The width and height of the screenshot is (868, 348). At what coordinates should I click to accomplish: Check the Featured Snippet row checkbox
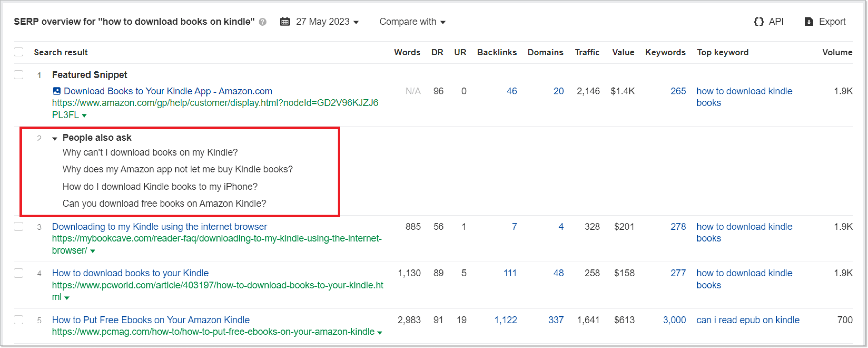click(x=18, y=75)
